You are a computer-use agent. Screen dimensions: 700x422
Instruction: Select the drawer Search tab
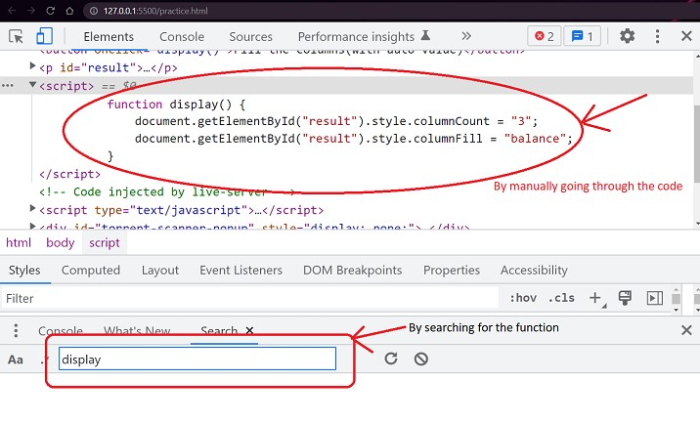click(219, 331)
